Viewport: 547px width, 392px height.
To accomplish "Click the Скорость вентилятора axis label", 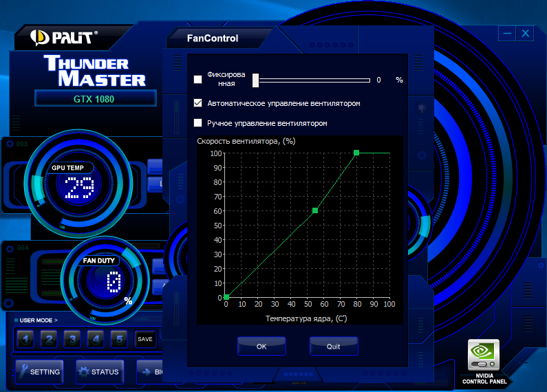I will [246, 141].
